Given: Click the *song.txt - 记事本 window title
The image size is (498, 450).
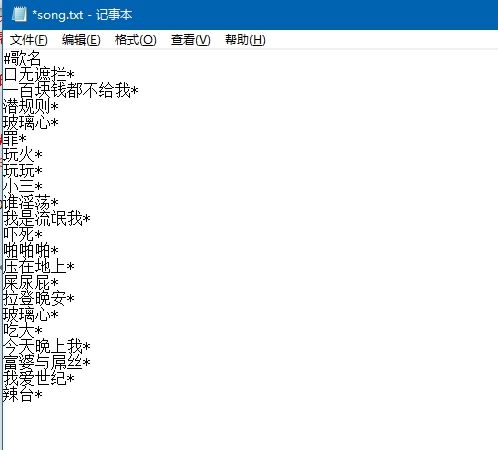Looking at the screenshot, I should 82,15.
